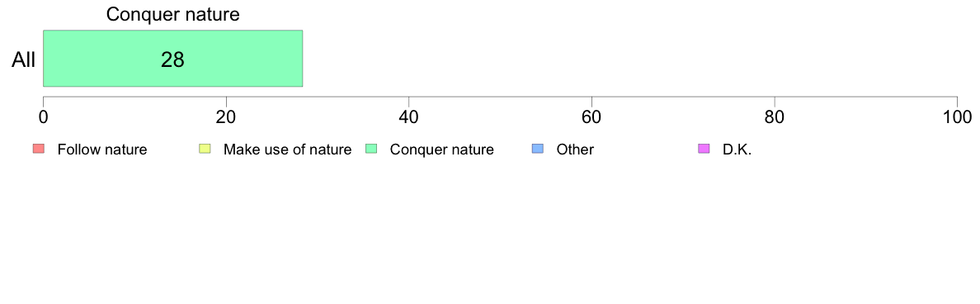Select the Other legend label
This screenshot has height=304, width=980.
[x=575, y=150]
